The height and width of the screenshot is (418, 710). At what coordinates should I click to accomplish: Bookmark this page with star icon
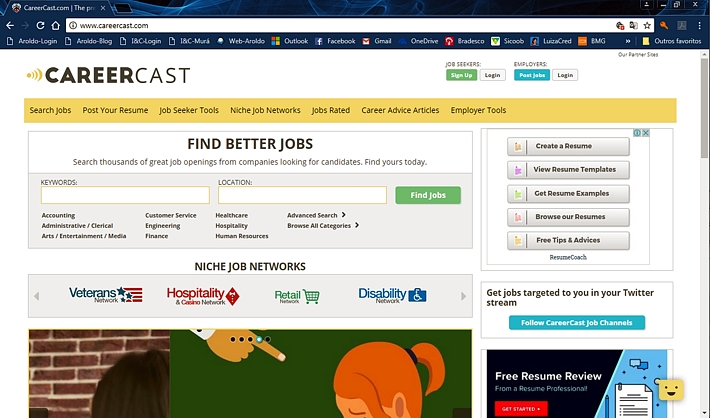(x=647, y=25)
